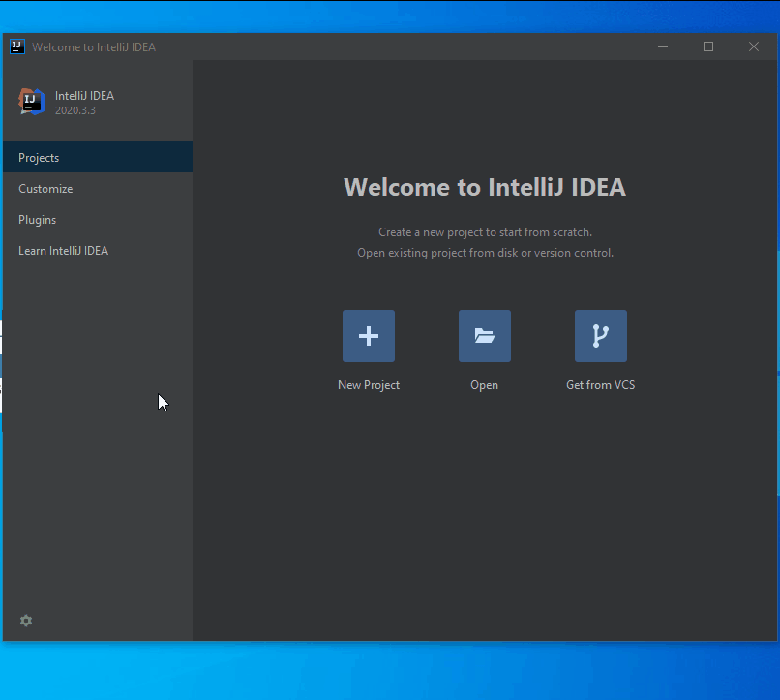Minimize the Welcome window
The height and width of the screenshot is (700, 780).
click(x=662, y=46)
